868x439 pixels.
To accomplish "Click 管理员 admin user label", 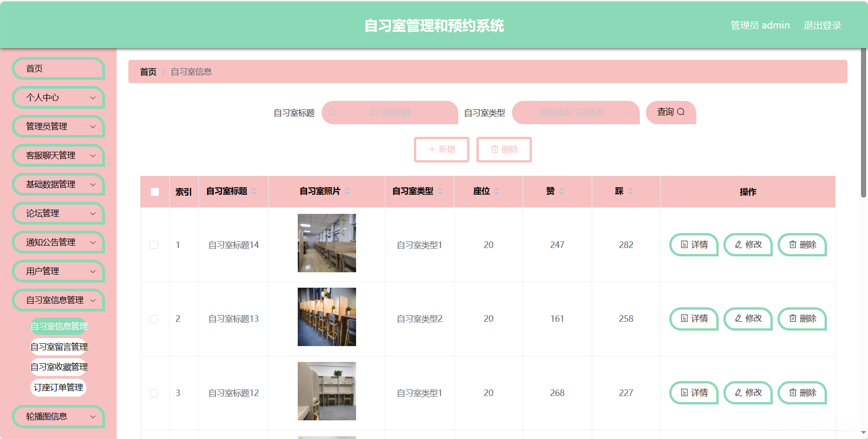I will click(x=760, y=26).
